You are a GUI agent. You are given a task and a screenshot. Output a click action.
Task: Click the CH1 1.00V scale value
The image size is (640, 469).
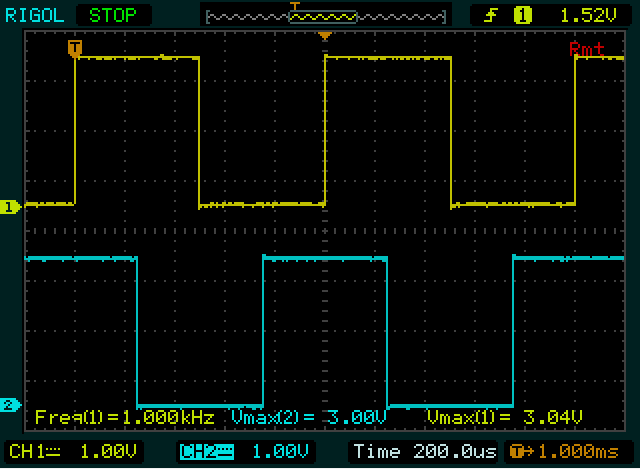tap(108, 452)
